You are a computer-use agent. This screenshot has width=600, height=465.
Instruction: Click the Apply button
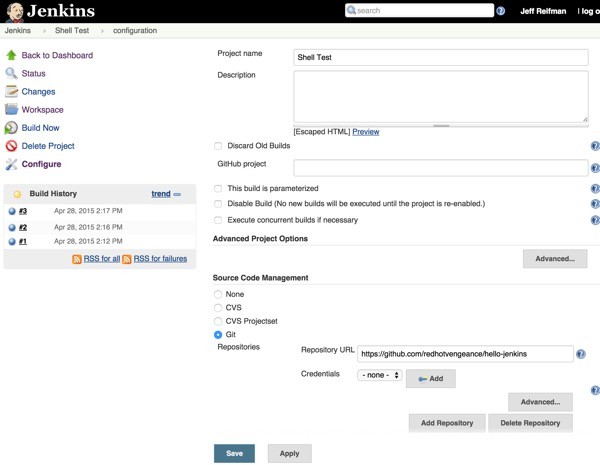click(290, 454)
